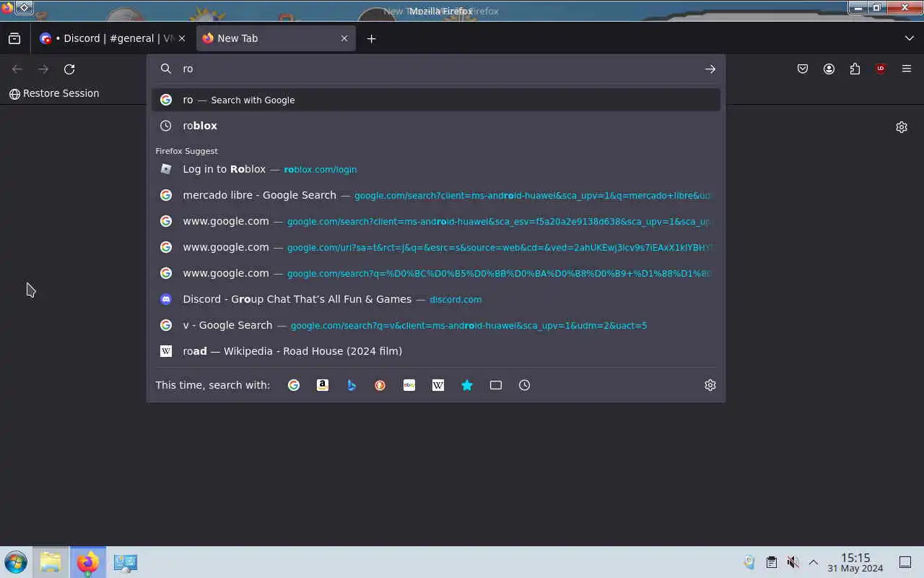The height and width of the screenshot is (578, 924).
Task: Choose the 'roblox' history suggestion
Action: (436, 126)
